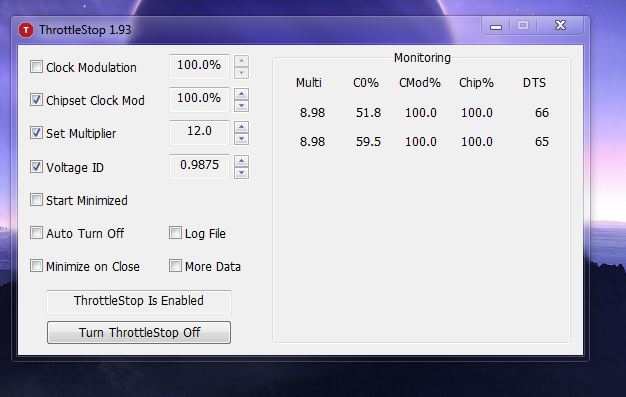Decrease the Set Multiplier value down arrow

click(241, 139)
